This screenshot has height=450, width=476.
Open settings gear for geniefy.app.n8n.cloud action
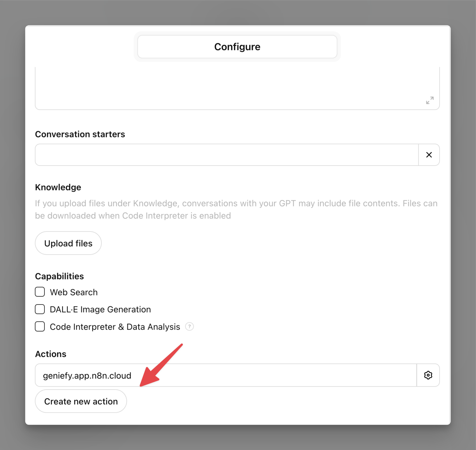click(428, 375)
